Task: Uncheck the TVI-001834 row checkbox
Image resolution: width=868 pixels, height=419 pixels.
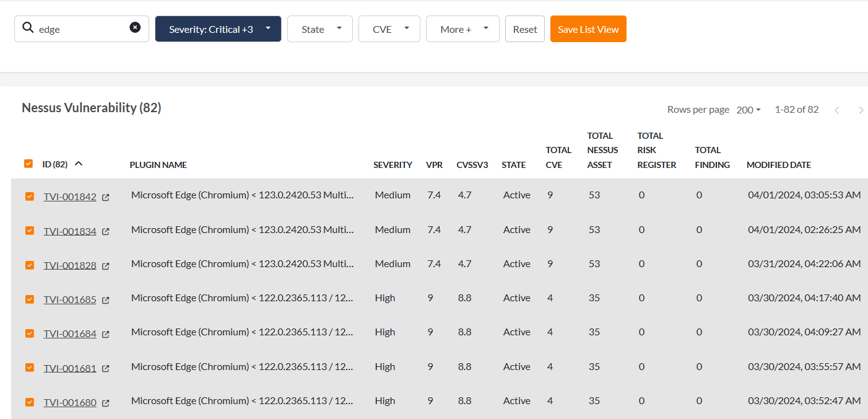Action: pos(30,231)
